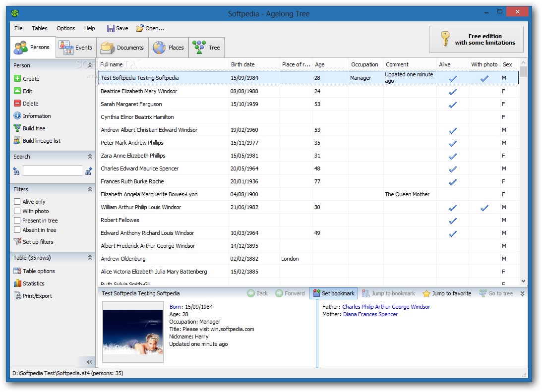Viewport: 542px width, 392px height.
Task: Click the scrollbar down arrow of table
Action: [523, 281]
